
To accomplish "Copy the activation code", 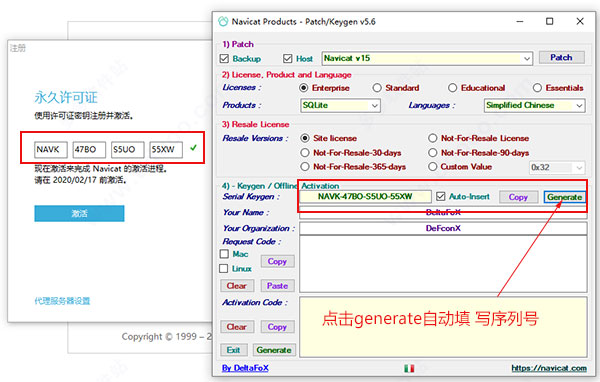I will [277, 326].
